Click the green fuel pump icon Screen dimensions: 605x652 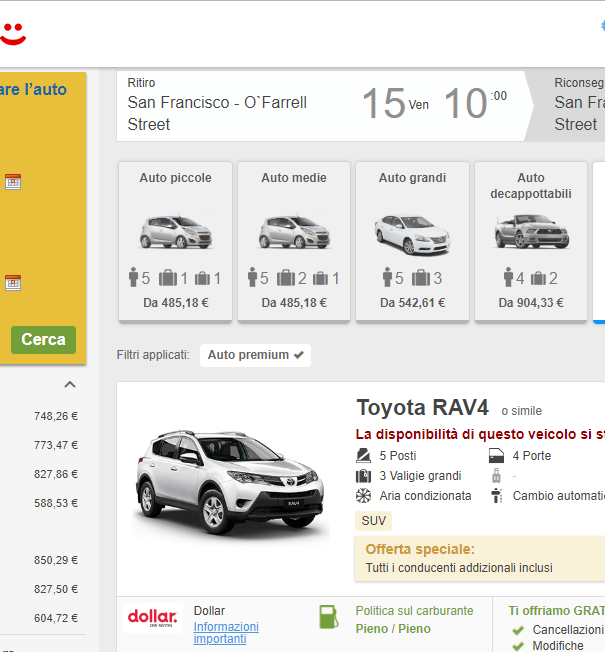[x=328, y=617]
